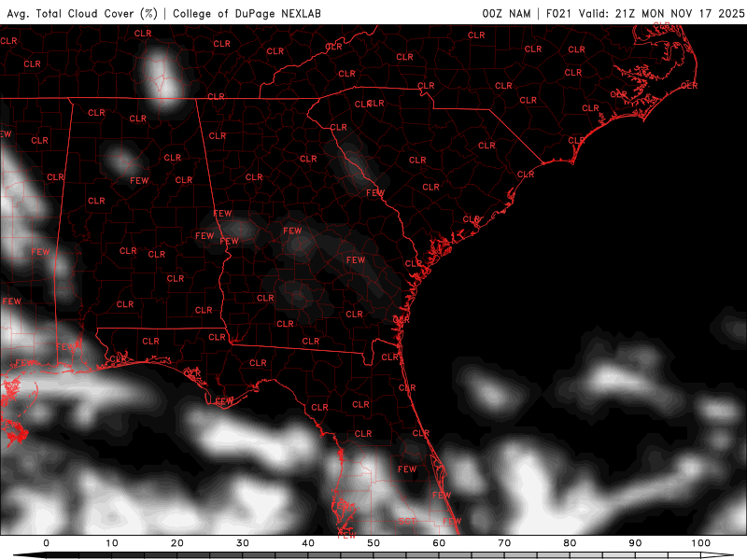This screenshot has height=560, width=747.
Task: Click the "Avg. Total Cloud Cover (%)" title
Action: coord(82,13)
